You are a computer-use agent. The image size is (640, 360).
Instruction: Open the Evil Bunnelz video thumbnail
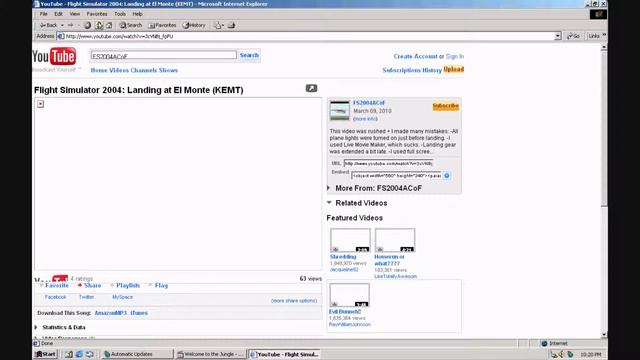point(349,295)
